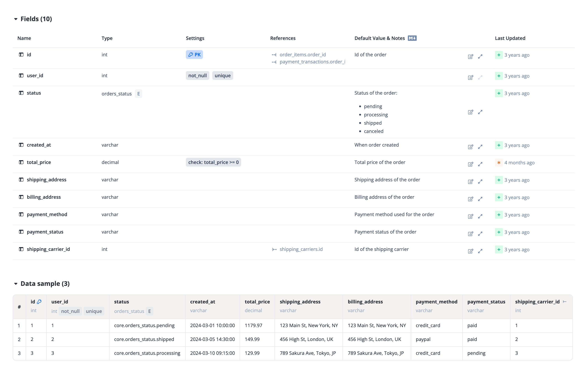The height and width of the screenshot is (371, 588).
Task: Click the edit pencil icon for total_price
Action: coord(471,164)
